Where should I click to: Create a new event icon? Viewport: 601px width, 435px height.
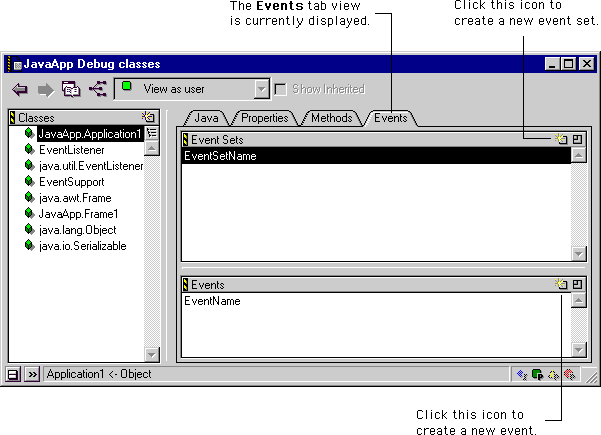pyautogui.click(x=561, y=284)
